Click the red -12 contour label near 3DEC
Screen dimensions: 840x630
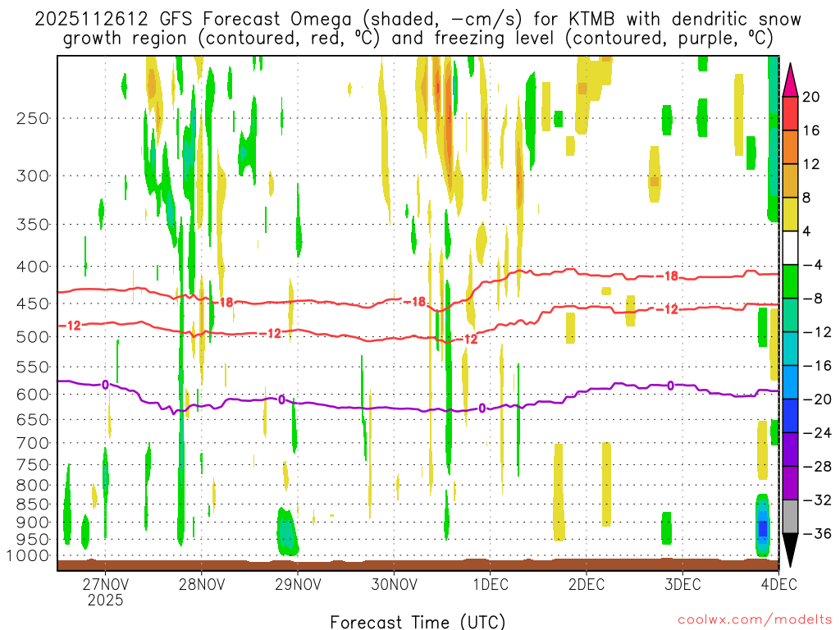pyautogui.click(x=667, y=309)
